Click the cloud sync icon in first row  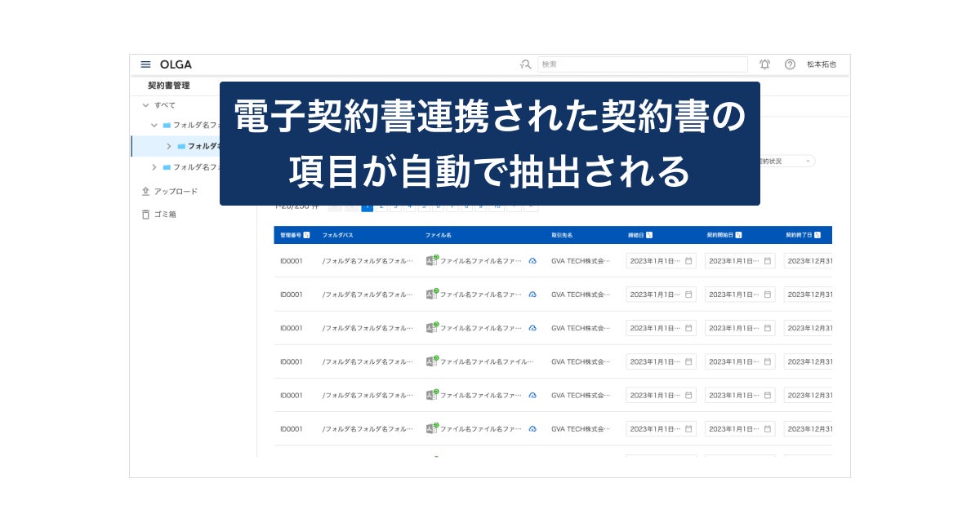pos(532,261)
